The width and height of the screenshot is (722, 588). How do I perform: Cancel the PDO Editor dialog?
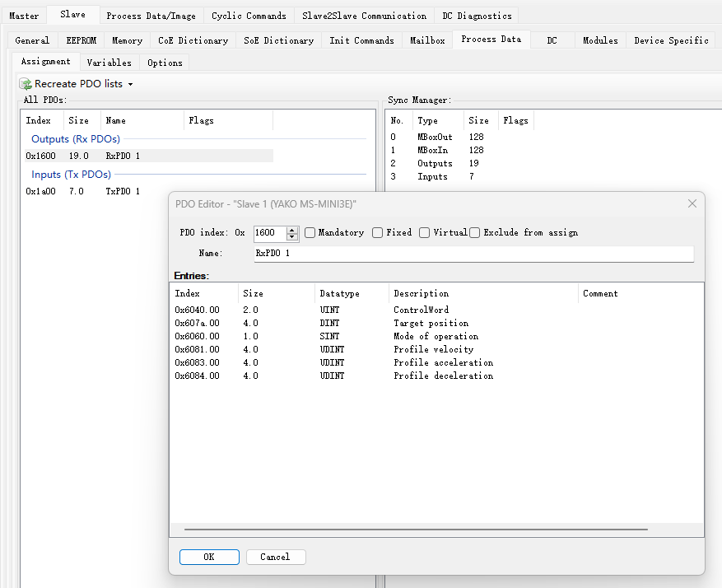tap(275, 557)
